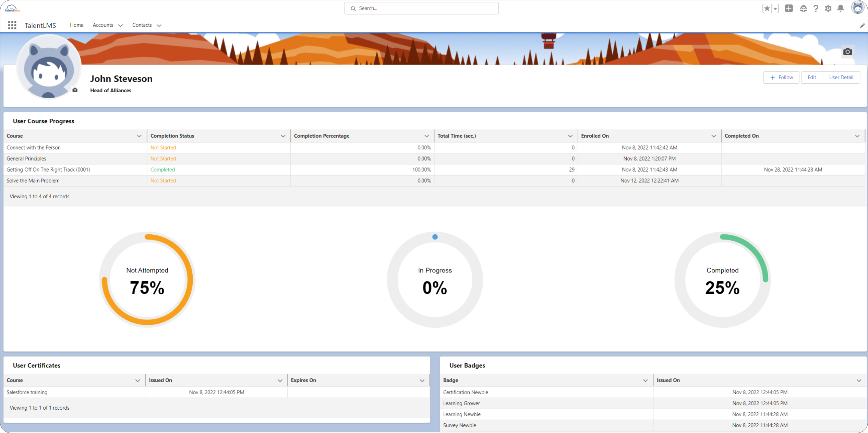Open the help question mark icon

pos(816,8)
